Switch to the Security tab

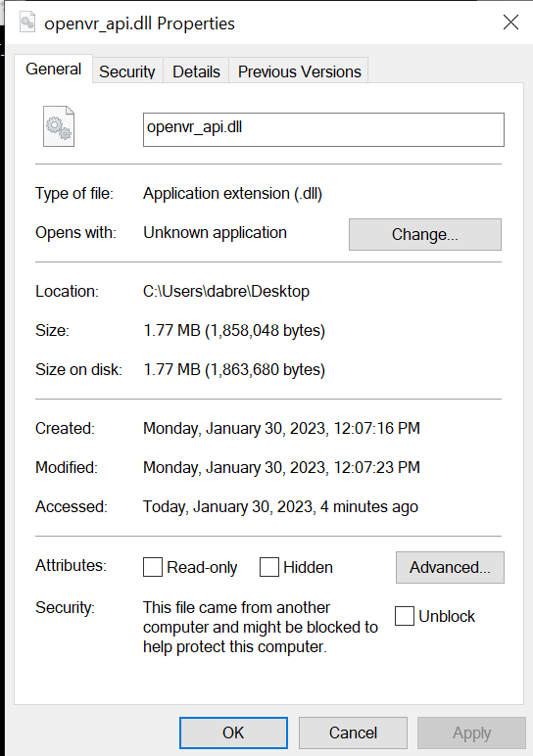(x=127, y=71)
